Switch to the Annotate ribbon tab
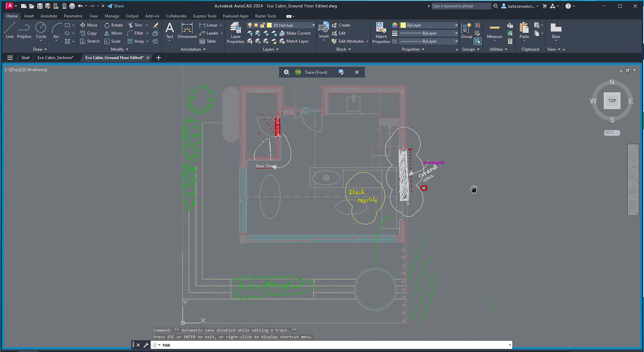The width and height of the screenshot is (644, 352). pos(49,16)
